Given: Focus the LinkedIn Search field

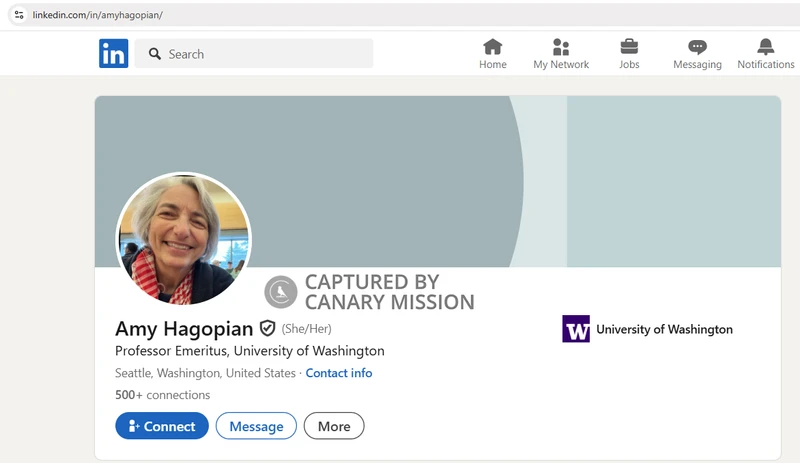Looking at the screenshot, I should [x=254, y=54].
